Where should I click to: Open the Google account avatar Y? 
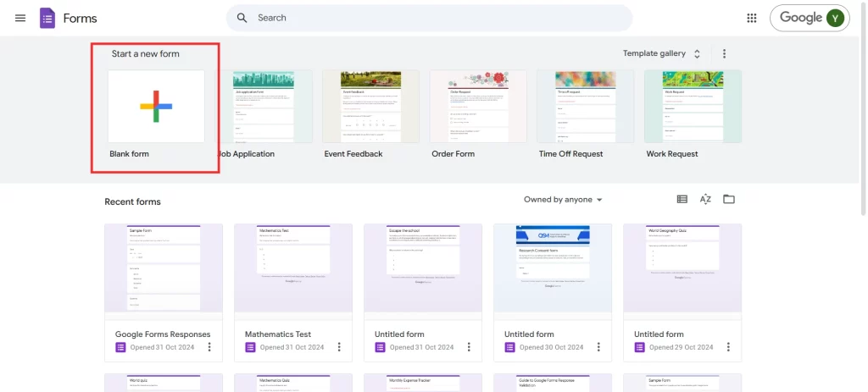(x=835, y=19)
